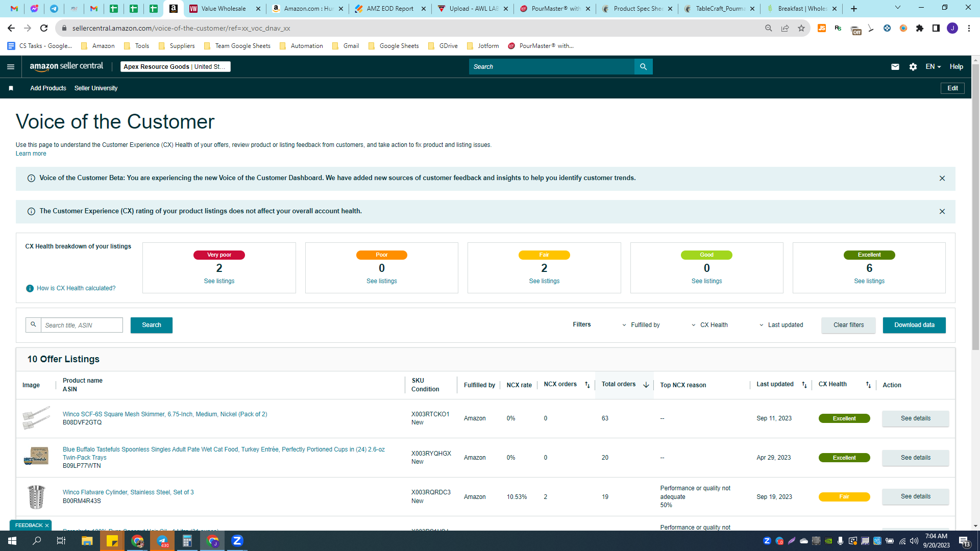Screen dimensions: 980x551
Task: Open the Chrome profile avatar J
Action: pyautogui.click(x=952, y=29)
